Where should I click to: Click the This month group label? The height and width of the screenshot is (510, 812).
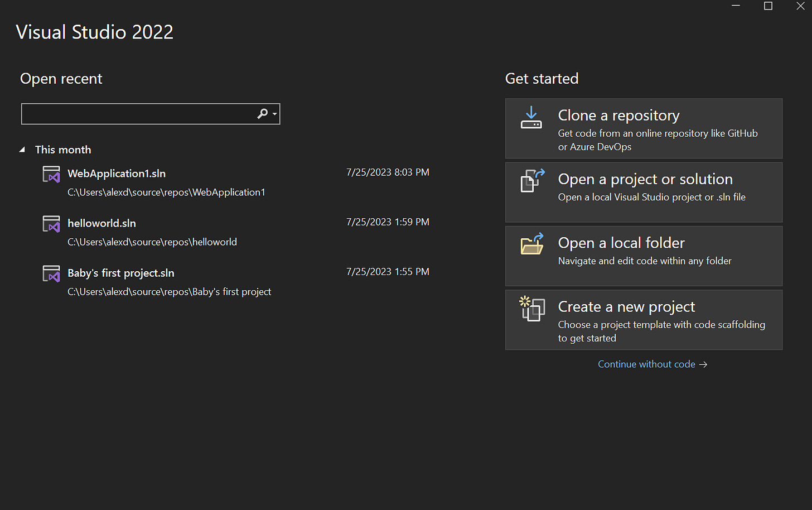point(63,150)
